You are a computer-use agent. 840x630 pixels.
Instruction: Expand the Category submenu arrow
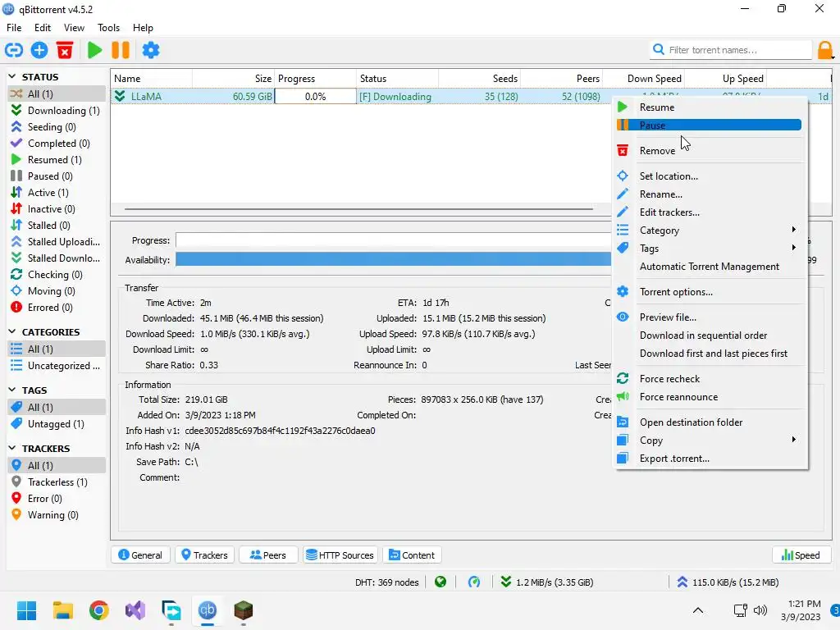[x=794, y=230]
